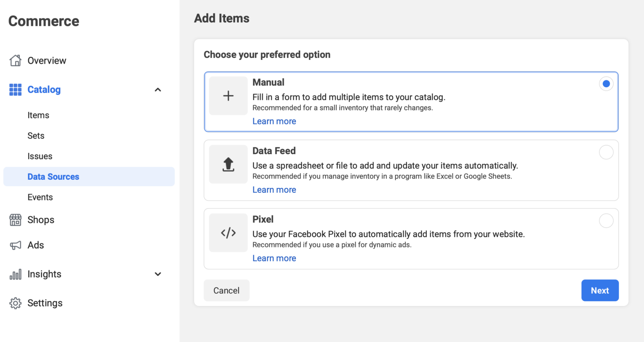Select the Manual radio button
The image size is (644, 342).
(x=606, y=84)
